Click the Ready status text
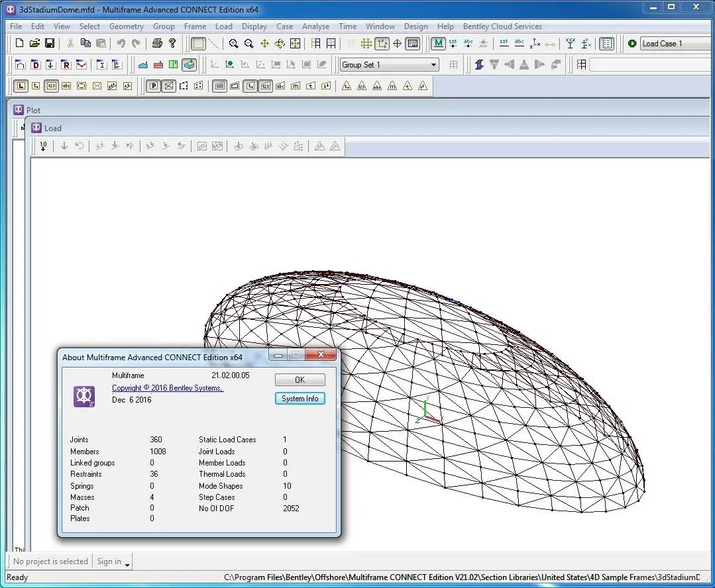The width and height of the screenshot is (715, 588). coord(17,577)
